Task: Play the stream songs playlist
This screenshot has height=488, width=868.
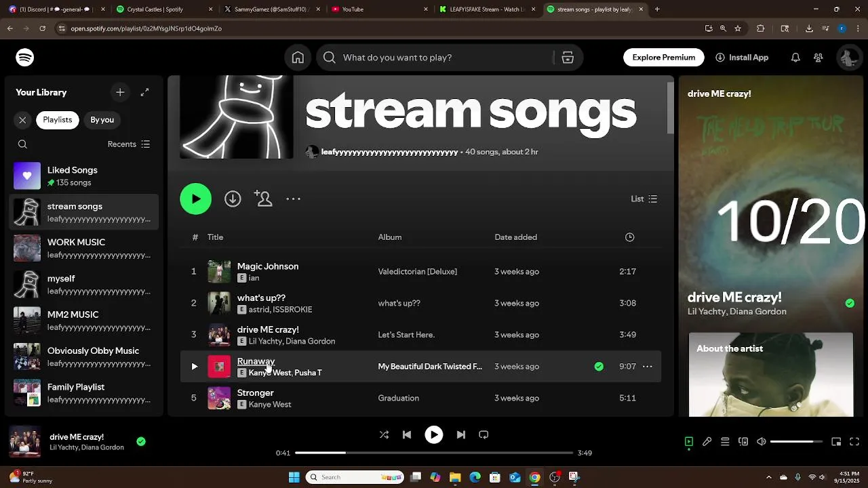Action: 196,199
